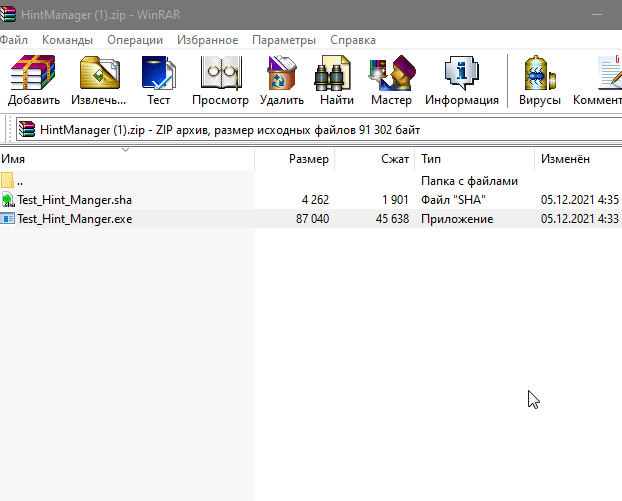Image resolution: width=622 pixels, height=501 pixels.
Task: Select the parent folder '..' icon
Action: coord(7,180)
